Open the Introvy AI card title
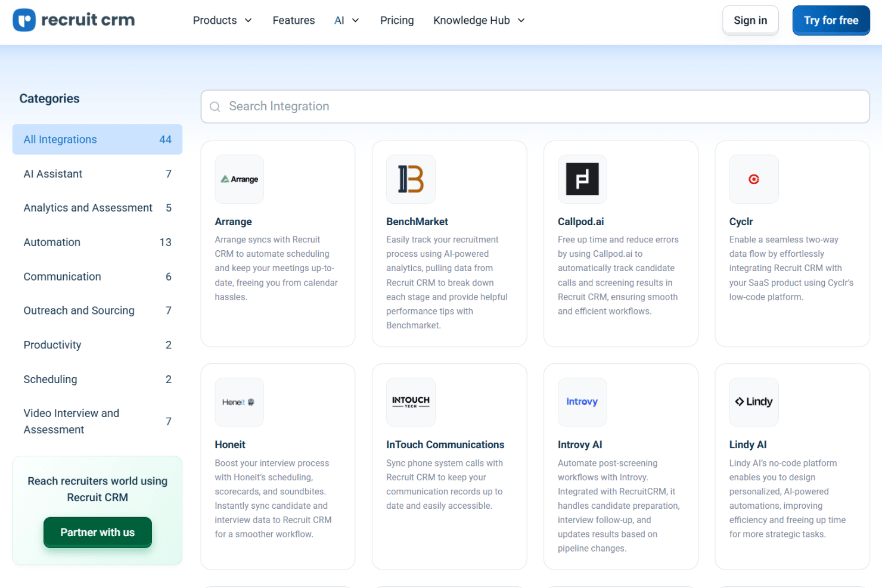This screenshot has height=588, width=882. [x=580, y=444]
